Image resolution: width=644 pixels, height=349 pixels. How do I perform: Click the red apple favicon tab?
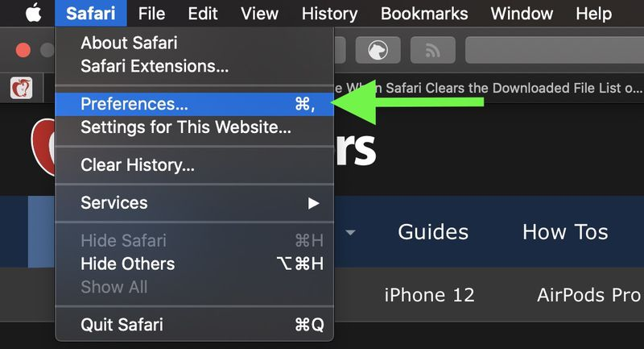click(22, 88)
